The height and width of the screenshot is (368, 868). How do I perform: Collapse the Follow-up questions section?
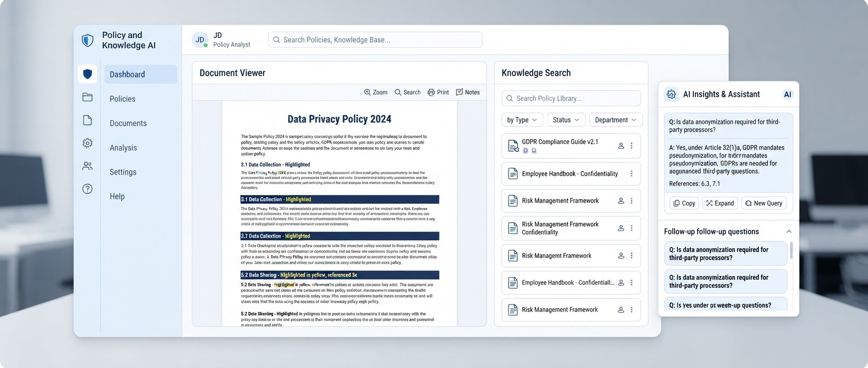click(789, 232)
